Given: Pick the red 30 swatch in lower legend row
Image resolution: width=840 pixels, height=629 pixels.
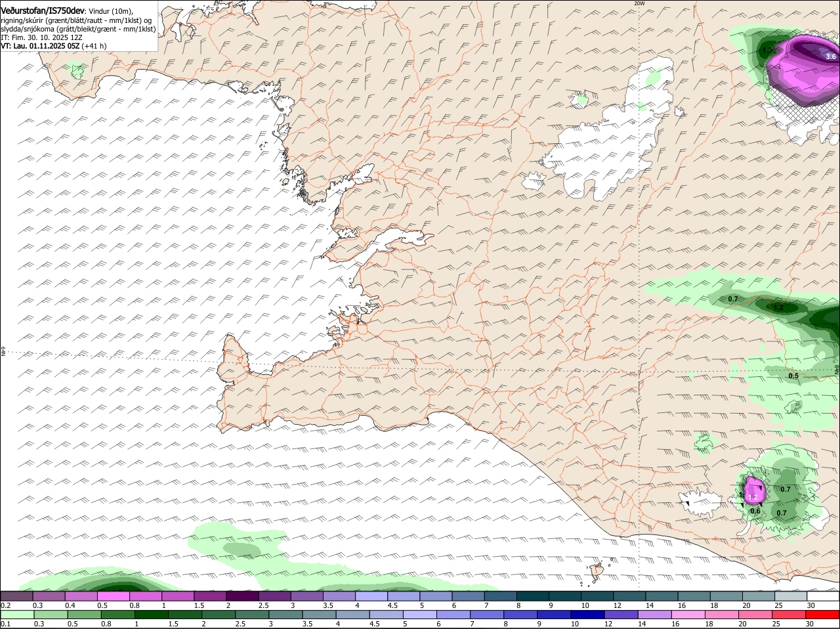Looking at the screenshot, I should 823,615.
